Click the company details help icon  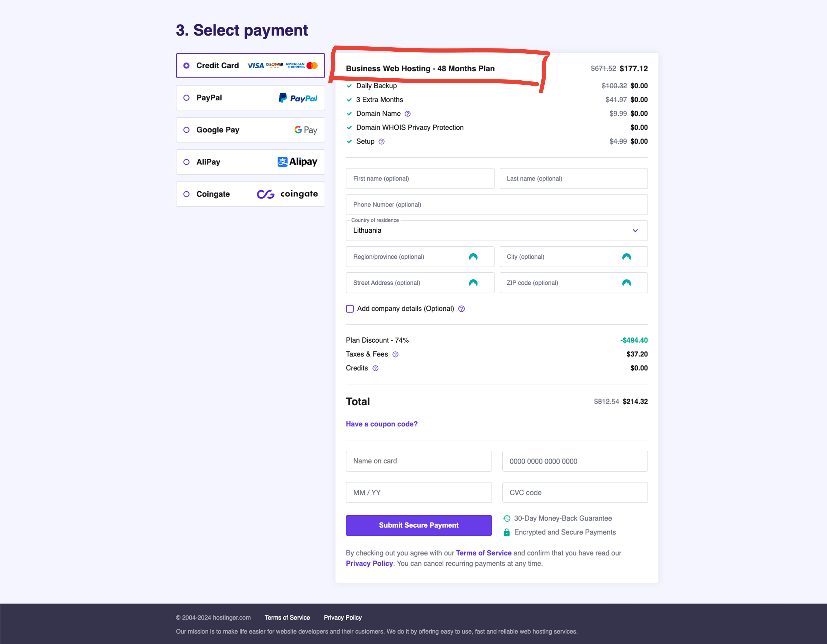pyautogui.click(x=461, y=309)
